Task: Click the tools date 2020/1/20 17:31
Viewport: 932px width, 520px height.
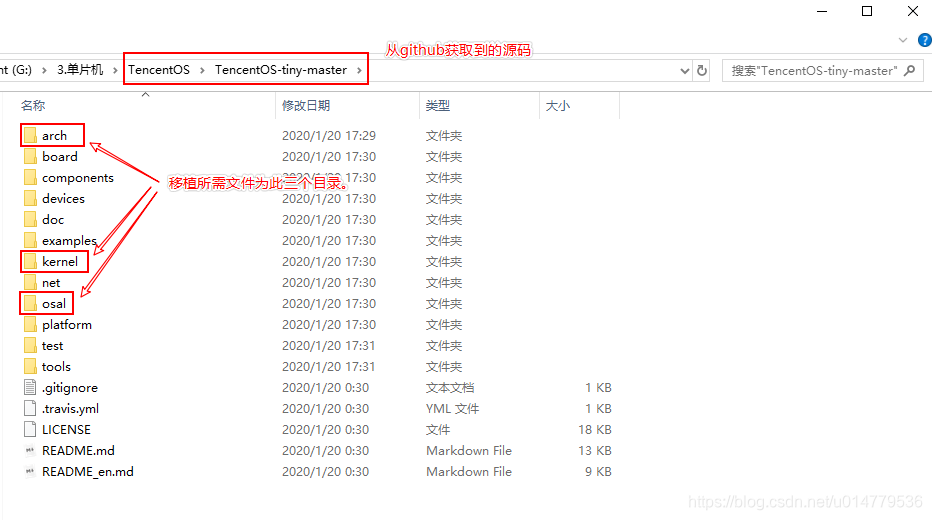Action: [x=329, y=367]
